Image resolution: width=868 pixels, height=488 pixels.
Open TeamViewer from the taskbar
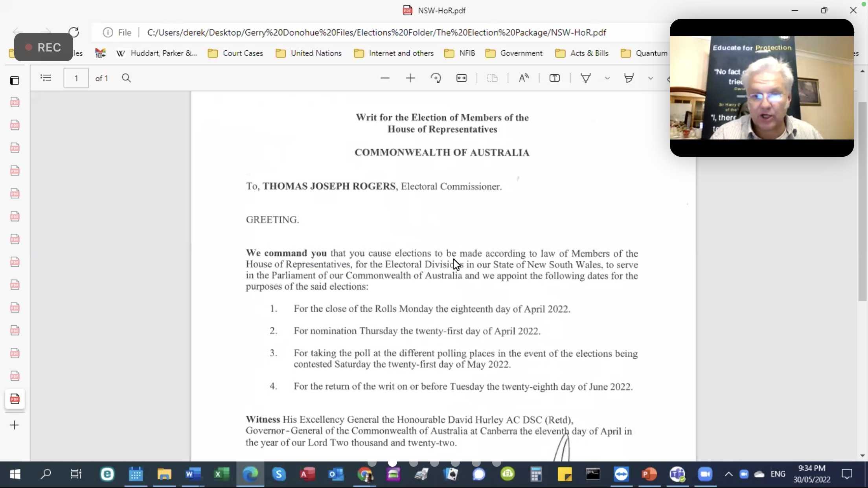point(622,475)
